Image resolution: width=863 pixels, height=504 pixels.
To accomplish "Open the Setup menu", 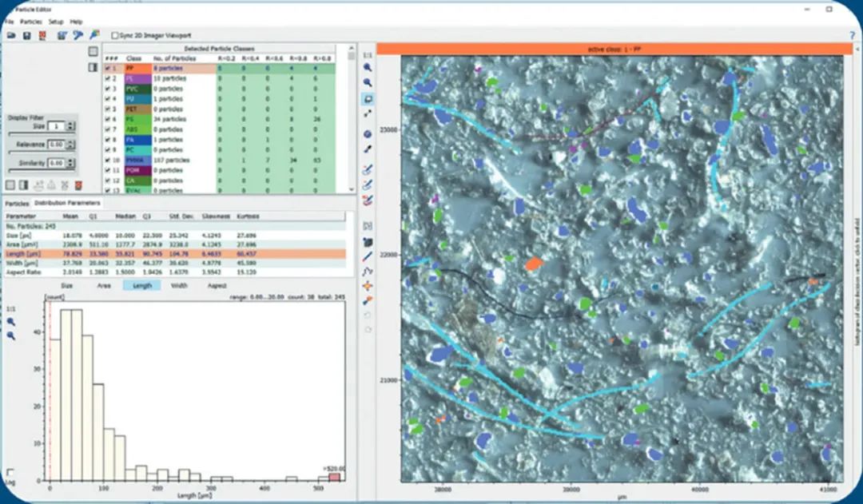I will (56, 21).
